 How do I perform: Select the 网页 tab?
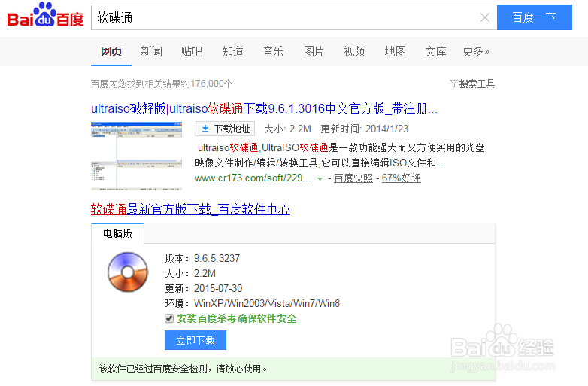pos(111,51)
